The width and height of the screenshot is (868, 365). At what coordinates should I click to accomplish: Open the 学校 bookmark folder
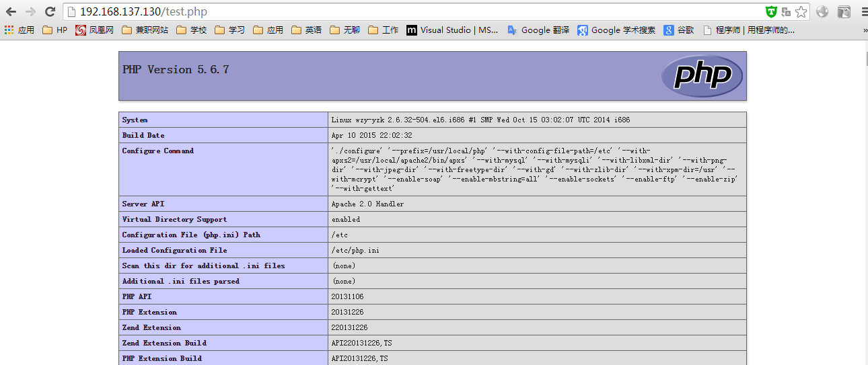click(191, 30)
